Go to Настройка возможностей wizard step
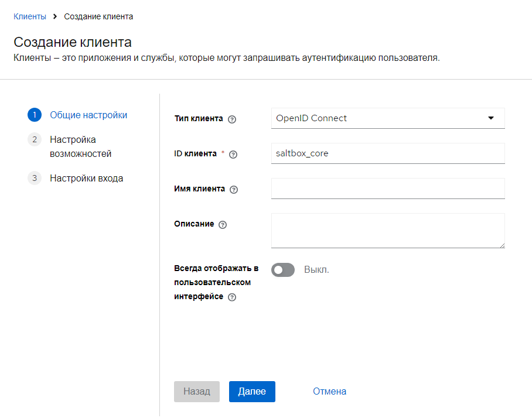532x418 pixels. [80, 147]
